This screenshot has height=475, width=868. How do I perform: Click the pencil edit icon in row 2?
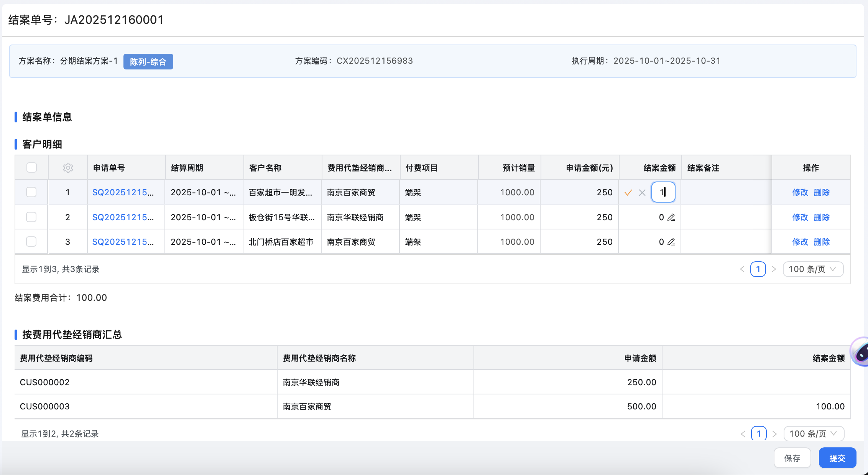(671, 218)
